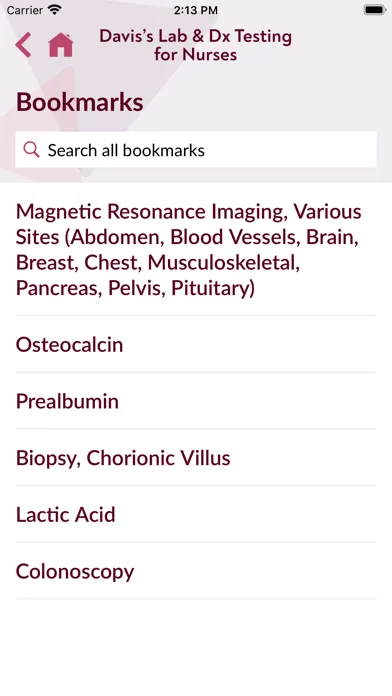Open the Colonoscopy bookmark
Viewport: 392px width, 696px height.
196,571
